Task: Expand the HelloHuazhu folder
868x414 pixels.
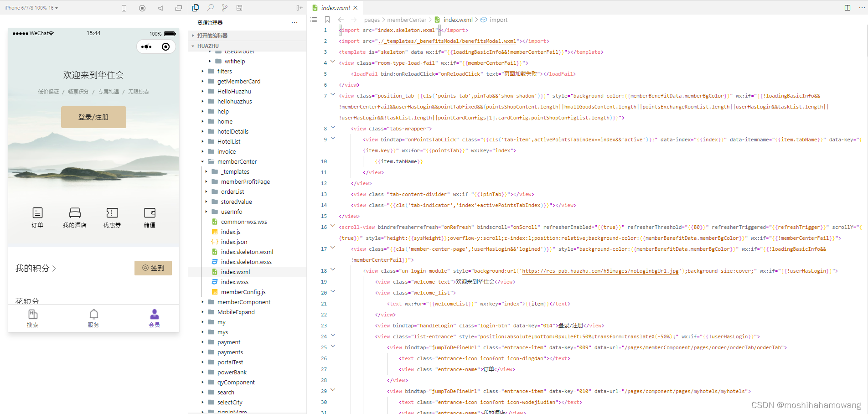Action: [x=247, y=91]
